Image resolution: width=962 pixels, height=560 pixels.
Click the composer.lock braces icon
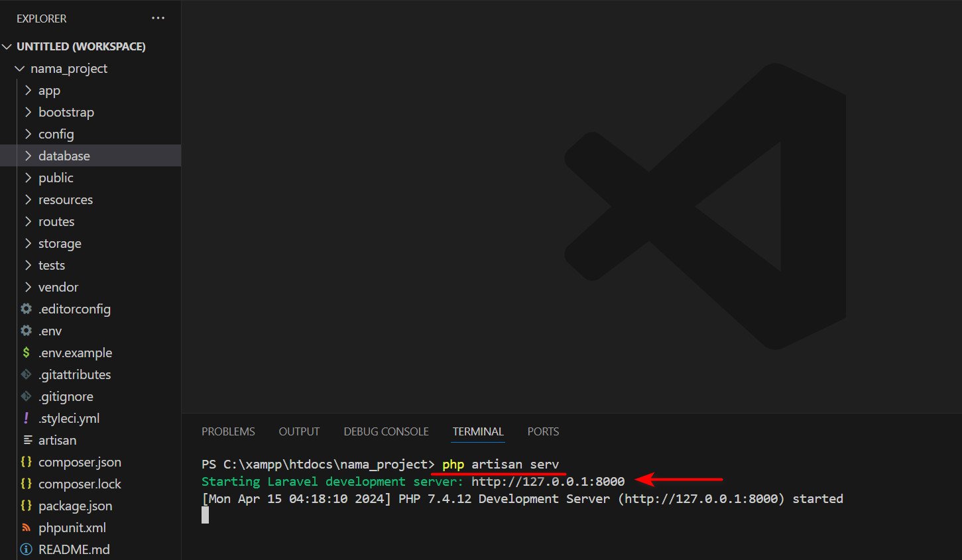pyautogui.click(x=27, y=483)
